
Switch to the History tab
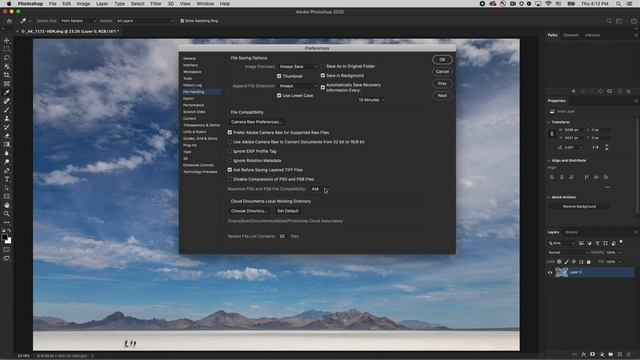[571, 232]
